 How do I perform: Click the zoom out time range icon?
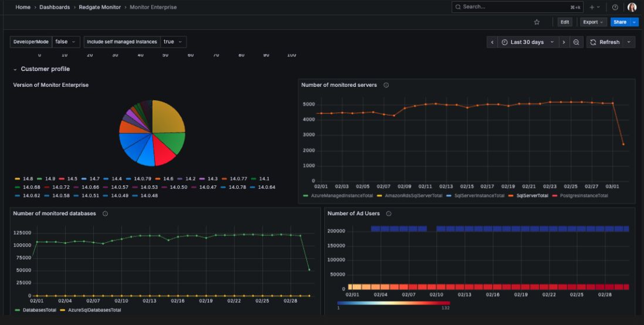(576, 42)
